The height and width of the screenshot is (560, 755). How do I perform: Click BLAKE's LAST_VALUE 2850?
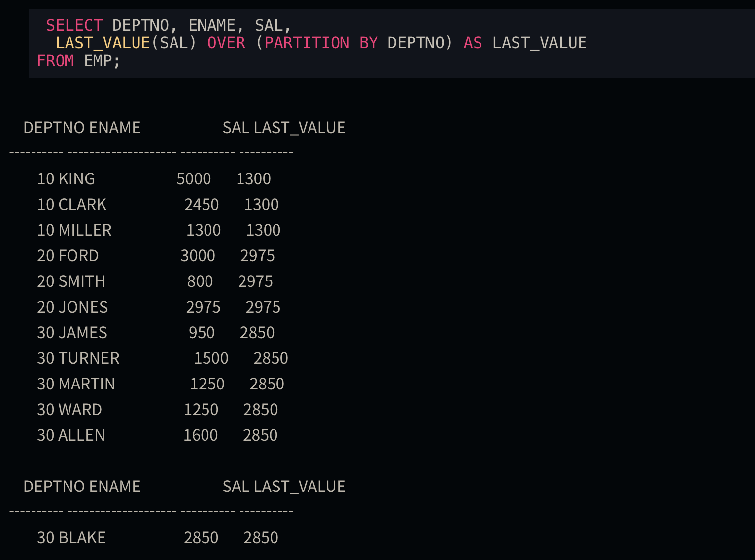[x=261, y=537]
